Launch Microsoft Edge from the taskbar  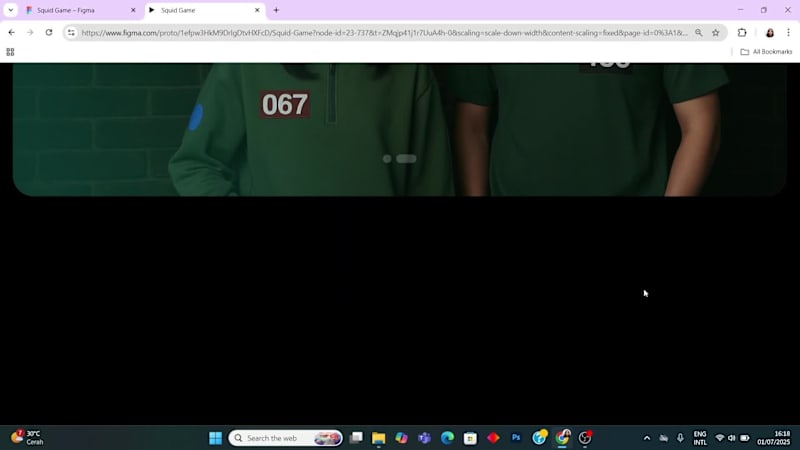[447, 438]
